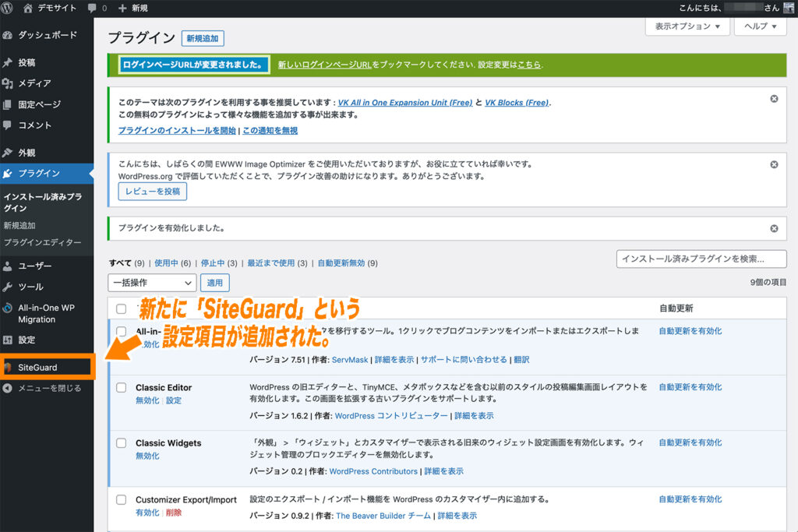Open comments via the speech bubble icon

click(92, 9)
